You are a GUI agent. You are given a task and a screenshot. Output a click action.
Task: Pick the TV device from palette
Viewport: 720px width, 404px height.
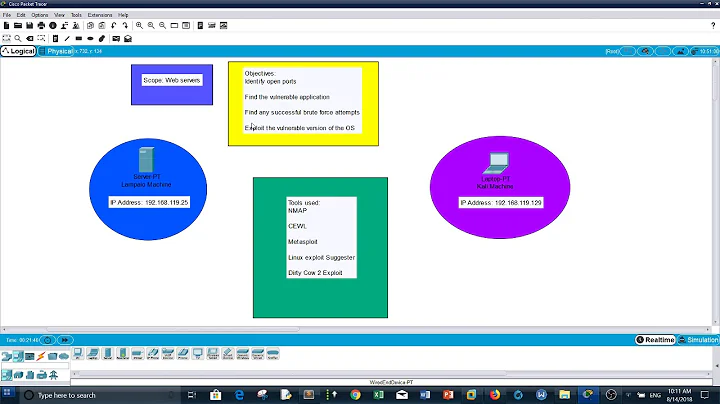198,354
